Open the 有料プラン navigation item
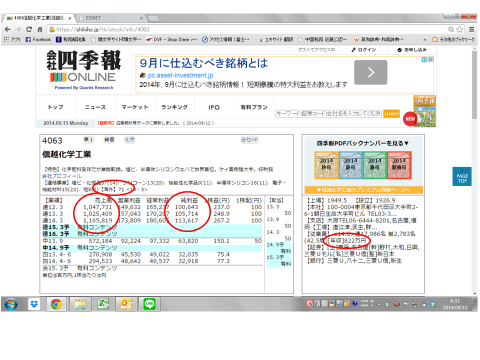The image size is (480, 360). point(254,107)
